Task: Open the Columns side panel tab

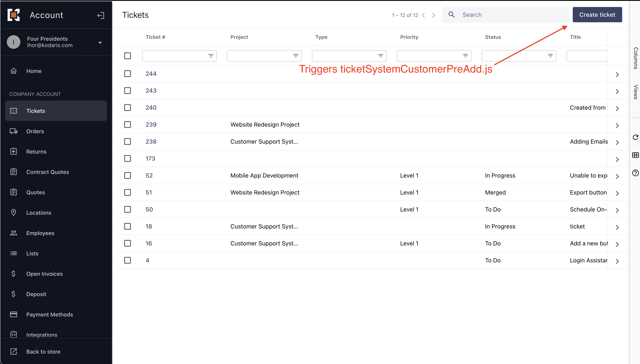Action: (x=635, y=58)
